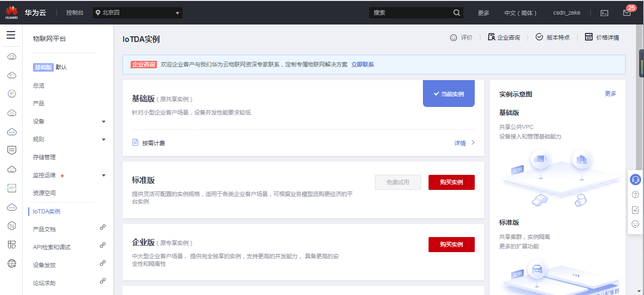Click the 评价 smiley icon
This screenshot has height=295, width=644.
click(x=454, y=37)
